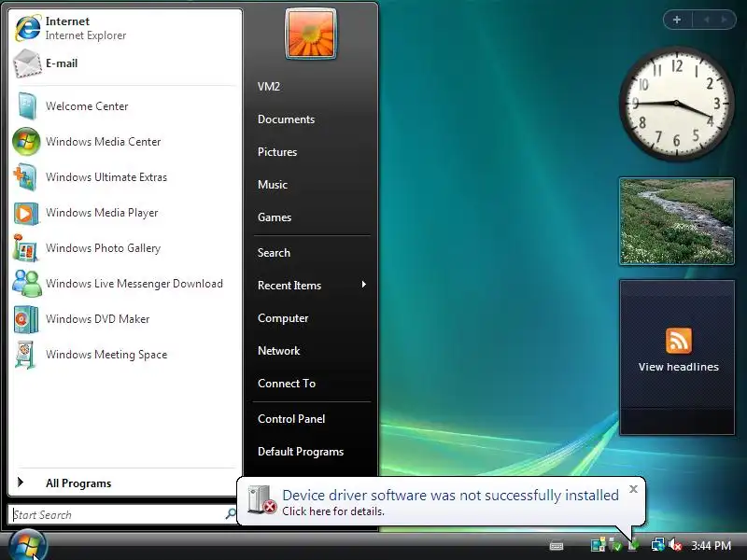Image resolution: width=747 pixels, height=560 pixels.
Task: Click the RSS feed headlines icon
Action: tap(679, 341)
